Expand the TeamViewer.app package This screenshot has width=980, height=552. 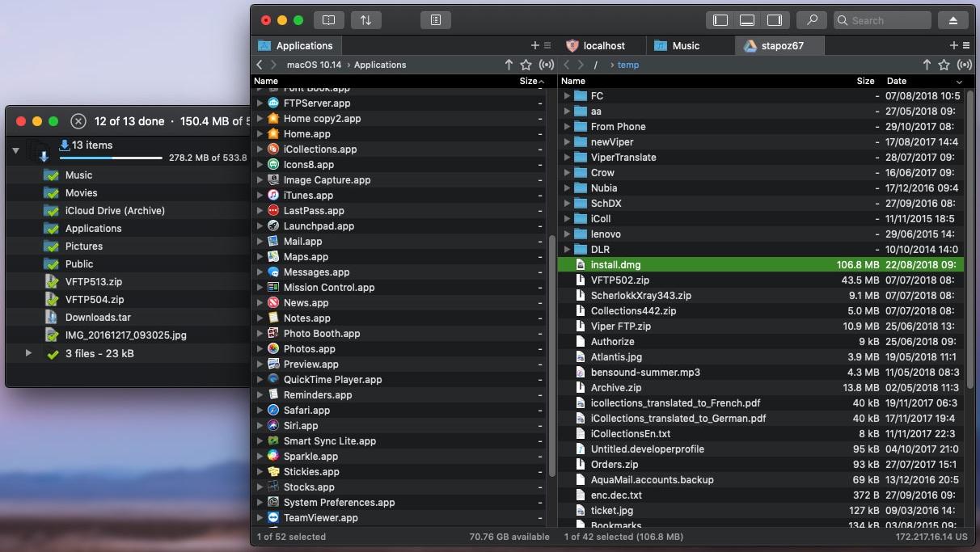(260, 518)
